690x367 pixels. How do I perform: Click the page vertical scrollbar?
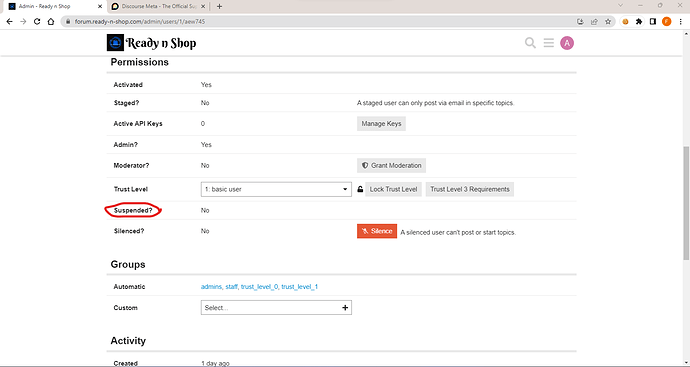pos(686,202)
